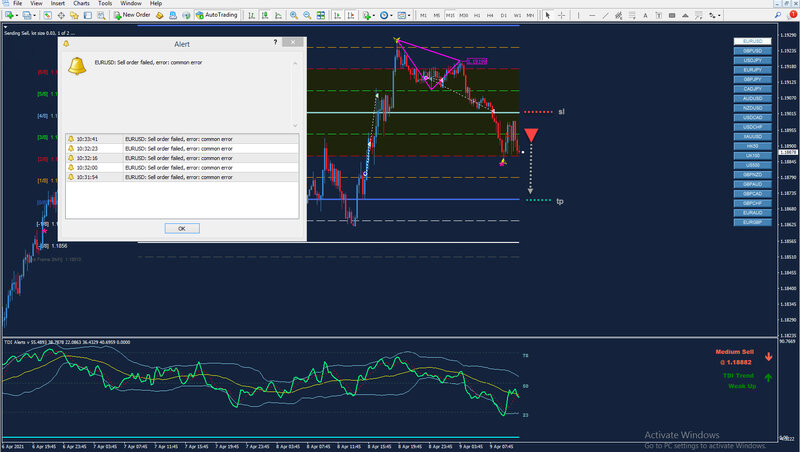
Task: Open the Strategy Tester icon
Action: tap(101, 15)
